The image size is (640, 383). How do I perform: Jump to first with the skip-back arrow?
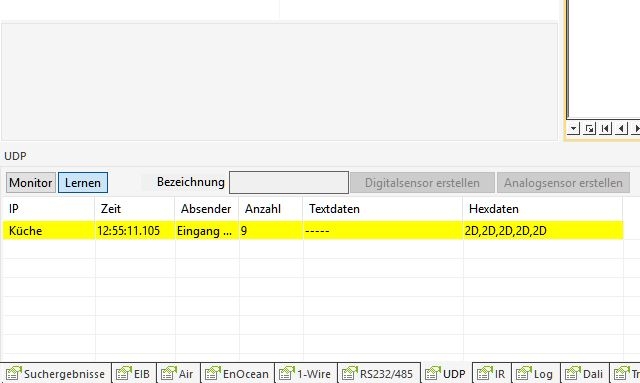[x=605, y=129]
